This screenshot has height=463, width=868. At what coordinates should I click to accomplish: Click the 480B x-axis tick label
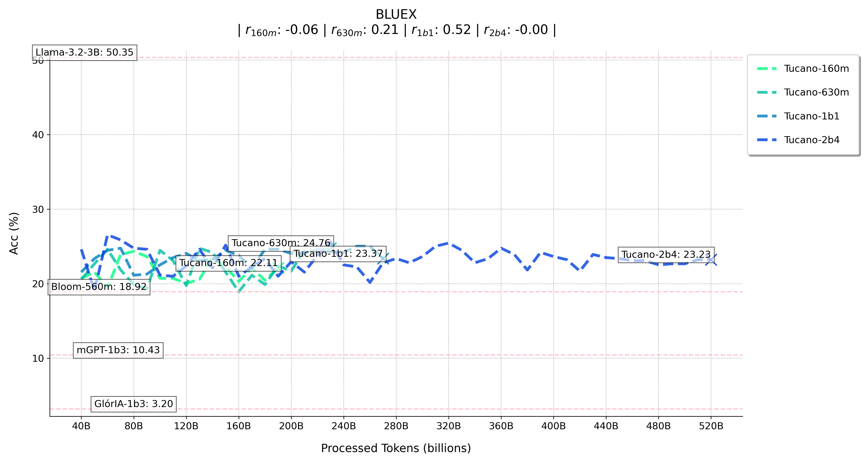pos(658,426)
